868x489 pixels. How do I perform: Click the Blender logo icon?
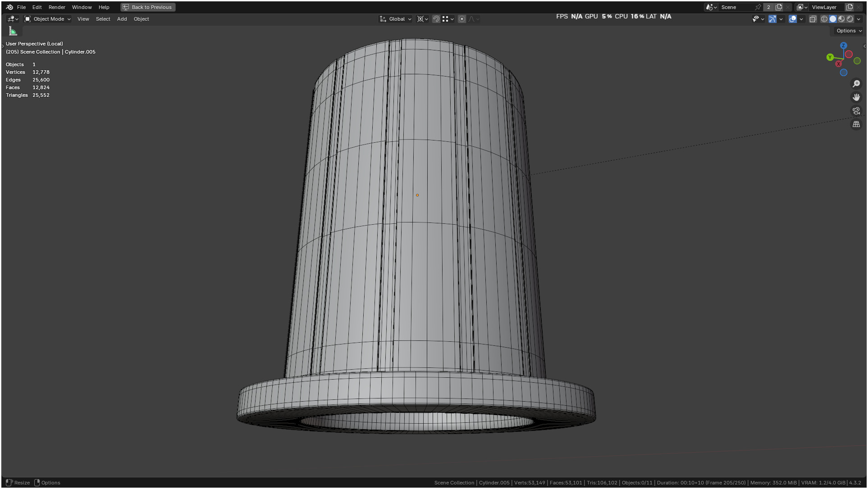click(9, 7)
